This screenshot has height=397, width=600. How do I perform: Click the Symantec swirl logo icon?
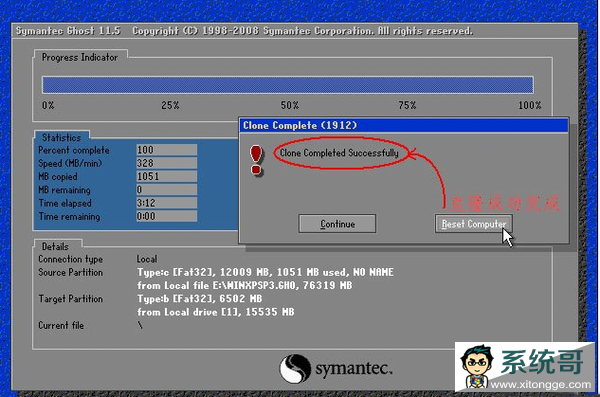[x=295, y=368]
